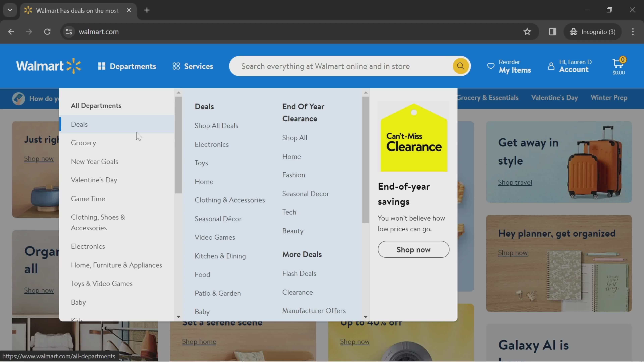
Task: Select Electronics in All Departments list
Action: tap(88, 246)
